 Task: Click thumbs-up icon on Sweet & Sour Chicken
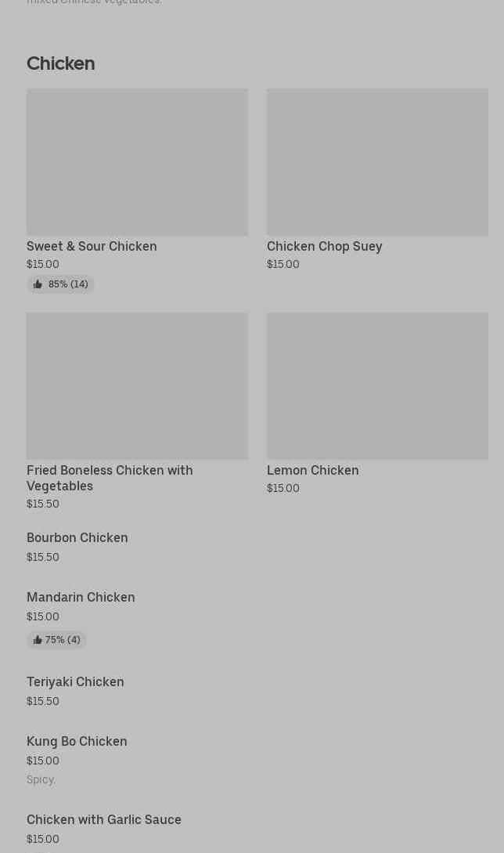(x=38, y=284)
